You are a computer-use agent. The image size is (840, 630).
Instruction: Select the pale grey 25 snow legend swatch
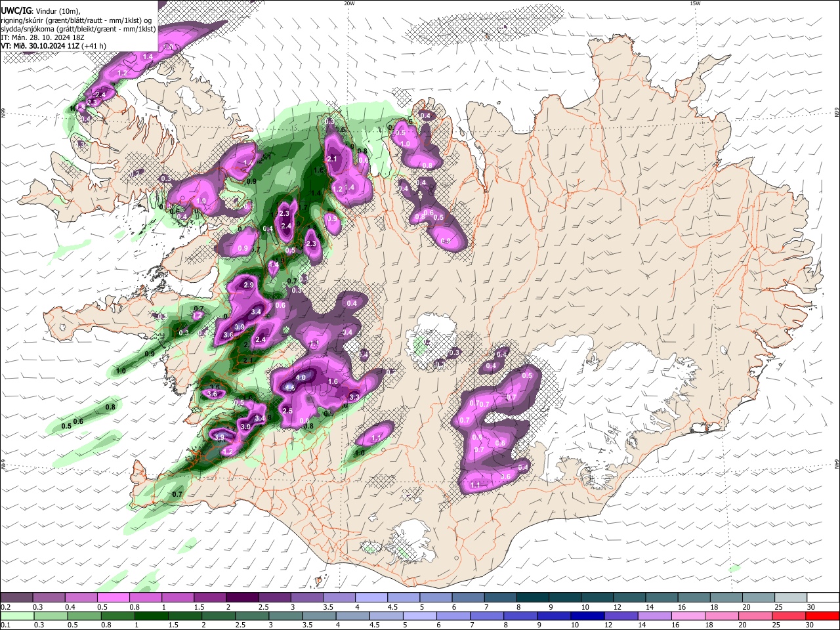point(790,598)
